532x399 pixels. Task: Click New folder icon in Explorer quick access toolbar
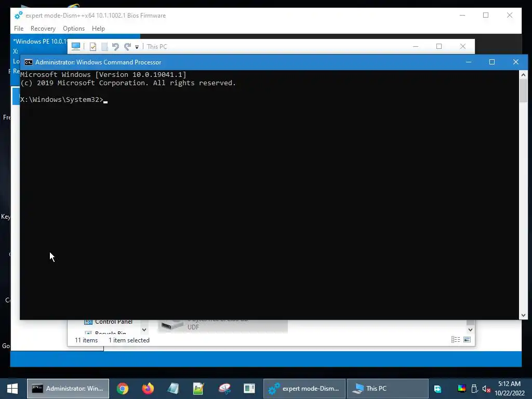tap(104, 47)
